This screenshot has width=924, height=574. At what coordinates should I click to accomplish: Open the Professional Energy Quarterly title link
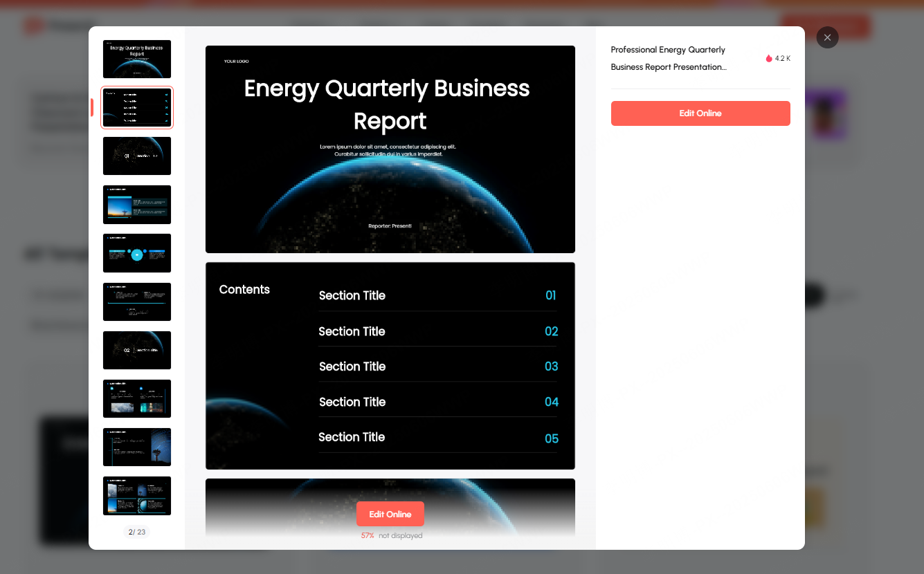(667, 58)
